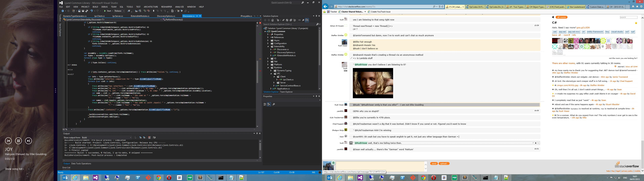Toggle Preview Selected Items in Solution Explorer
This screenshot has height=181, width=644.
[x=307, y=20]
